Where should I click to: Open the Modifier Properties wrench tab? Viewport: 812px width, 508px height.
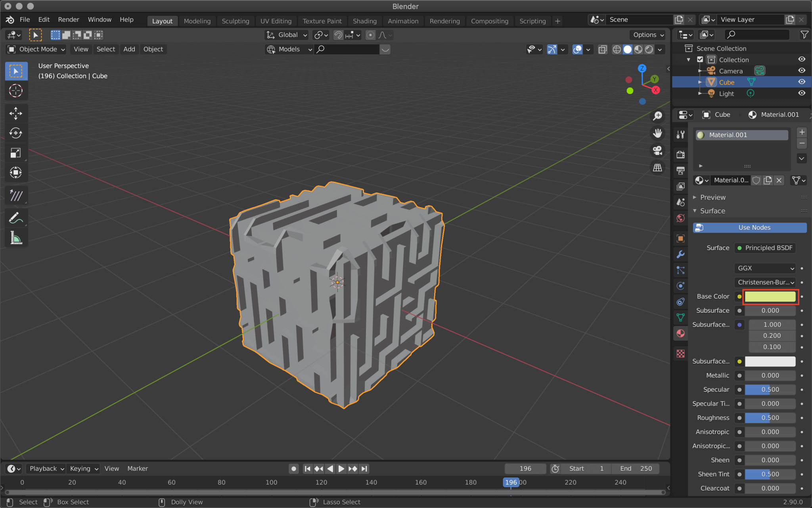click(x=680, y=254)
